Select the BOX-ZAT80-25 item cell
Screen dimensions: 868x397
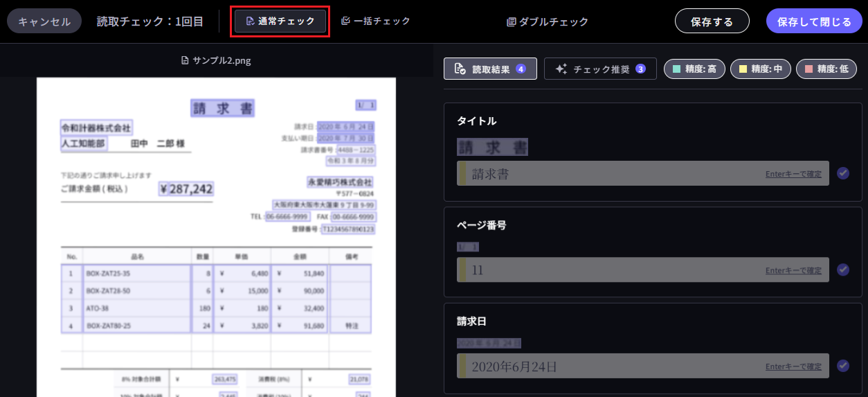137,325
